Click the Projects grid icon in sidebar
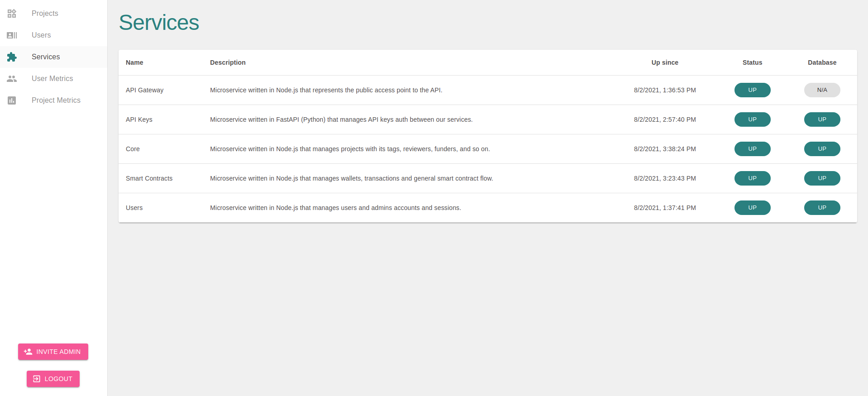This screenshot has height=396, width=868. (12, 14)
